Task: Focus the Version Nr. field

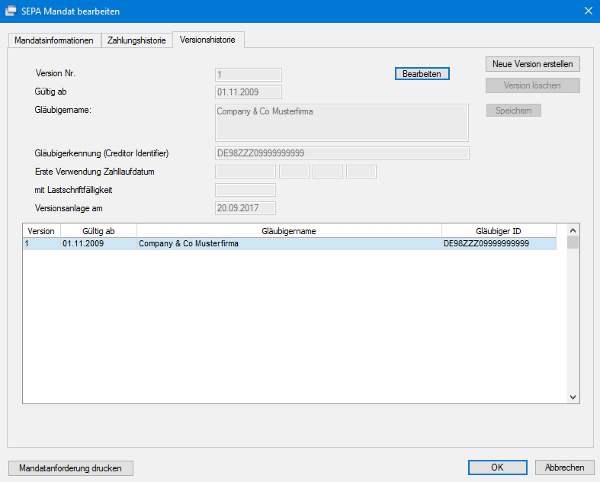Action: 248,75
